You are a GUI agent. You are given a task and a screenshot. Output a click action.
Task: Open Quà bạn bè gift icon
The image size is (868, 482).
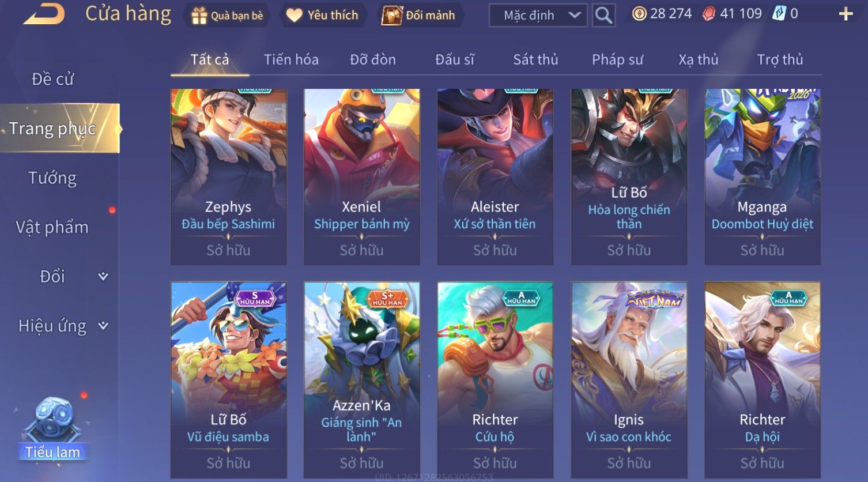click(x=199, y=16)
